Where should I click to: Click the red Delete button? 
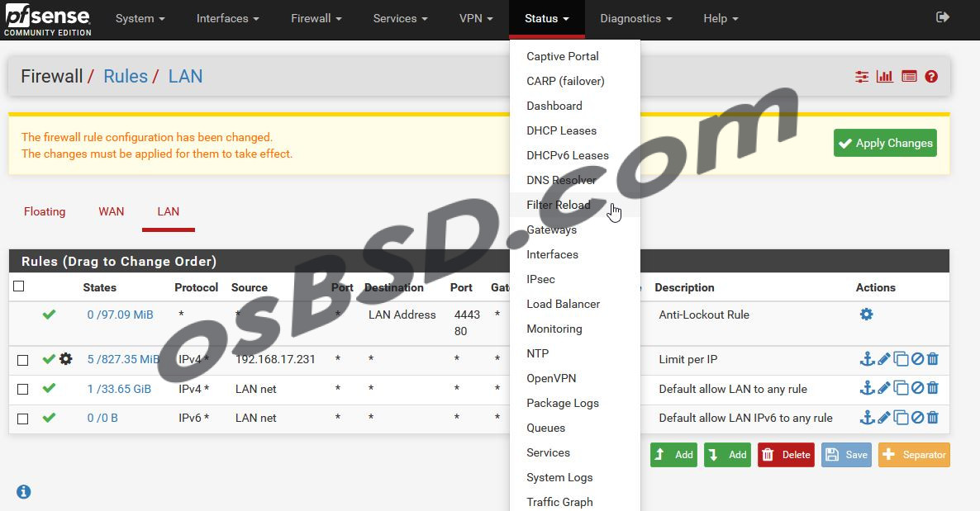click(787, 455)
